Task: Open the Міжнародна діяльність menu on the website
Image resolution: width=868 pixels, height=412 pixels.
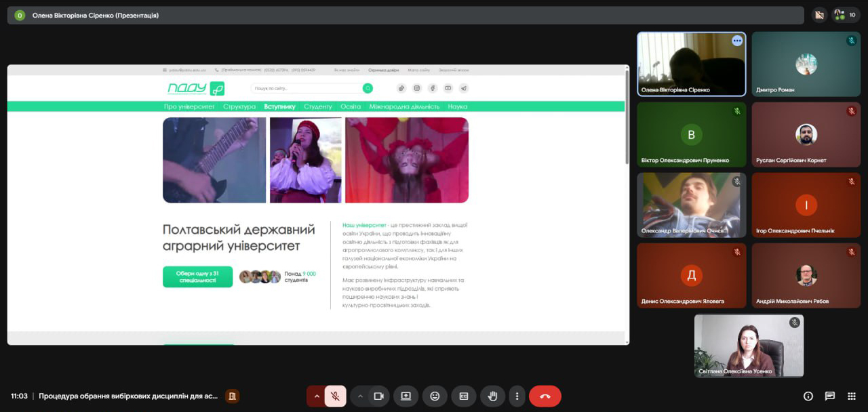Action: [404, 106]
